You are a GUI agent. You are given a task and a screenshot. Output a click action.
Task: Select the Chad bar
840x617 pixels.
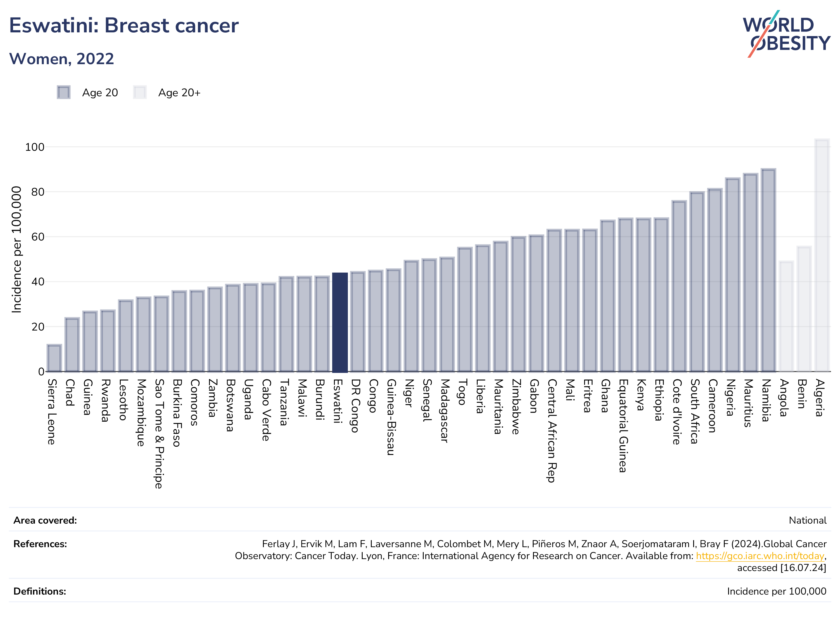(72, 345)
